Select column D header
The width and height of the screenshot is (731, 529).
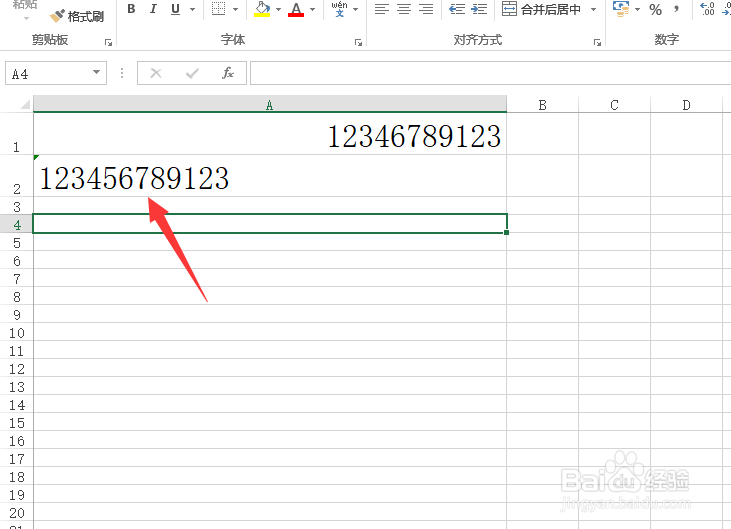pyautogui.click(x=686, y=104)
